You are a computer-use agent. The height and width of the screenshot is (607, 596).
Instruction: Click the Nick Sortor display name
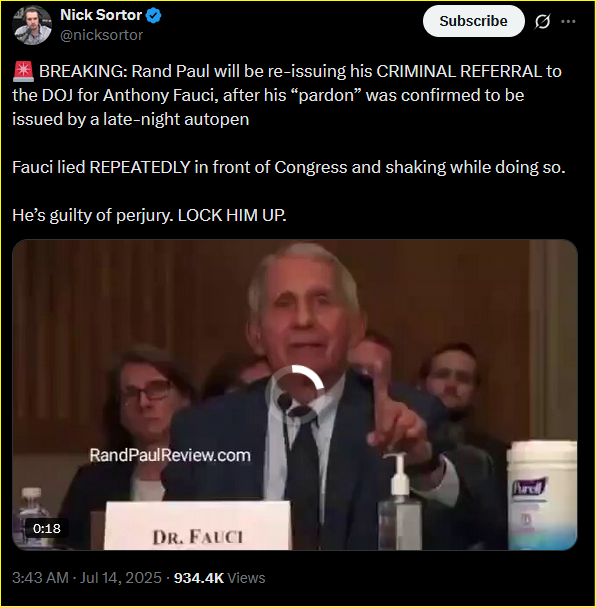[x=101, y=15]
